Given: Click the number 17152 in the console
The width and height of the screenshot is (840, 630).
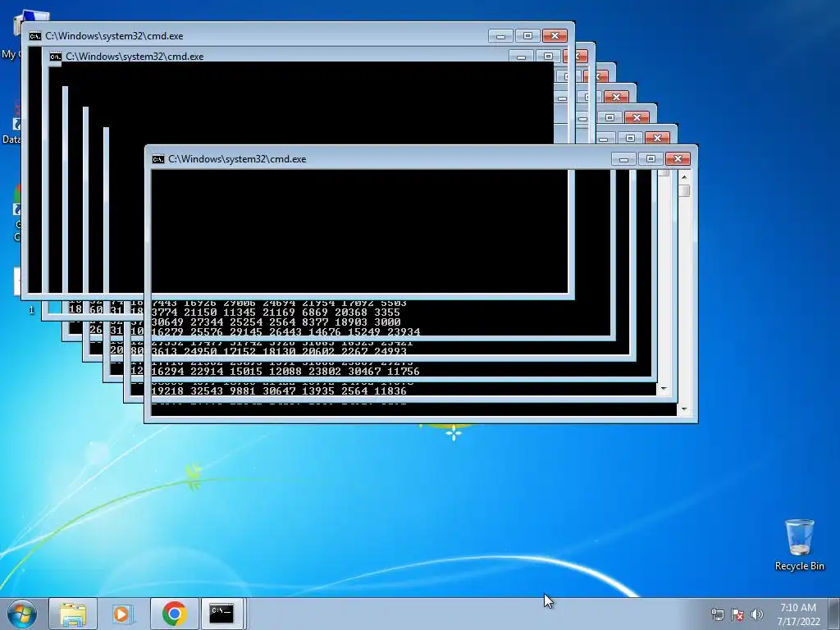Looking at the screenshot, I should click(x=240, y=352).
